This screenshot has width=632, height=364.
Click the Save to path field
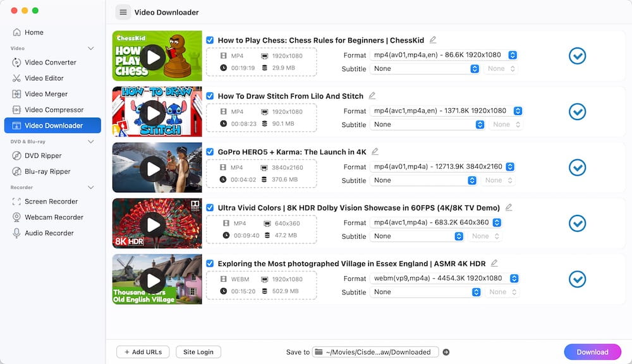pos(375,352)
